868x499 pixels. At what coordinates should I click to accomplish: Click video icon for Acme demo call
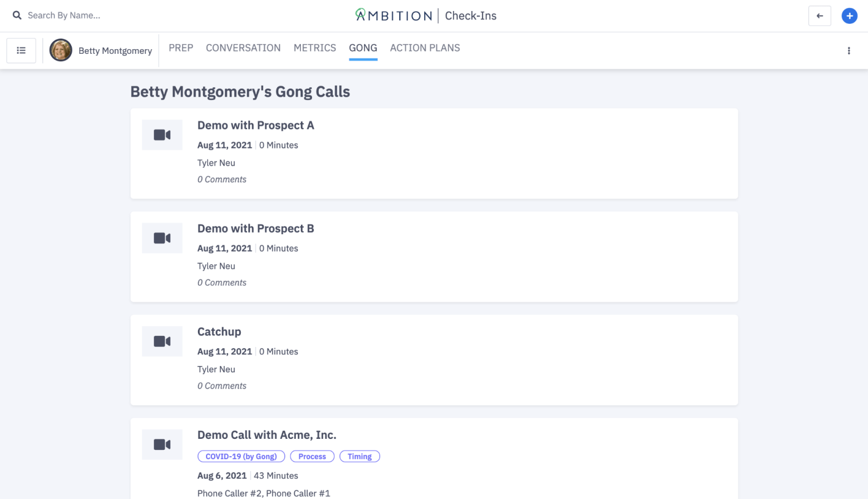pos(162,445)
